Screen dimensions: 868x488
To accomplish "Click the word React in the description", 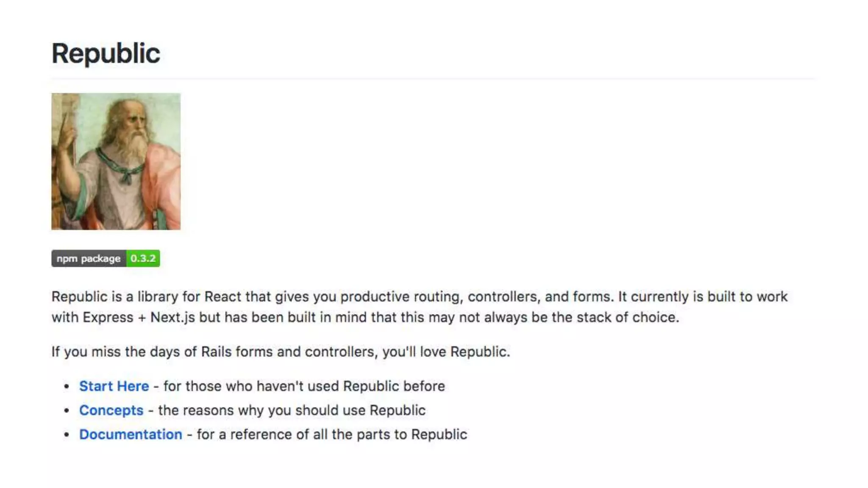I will point(223,297).
